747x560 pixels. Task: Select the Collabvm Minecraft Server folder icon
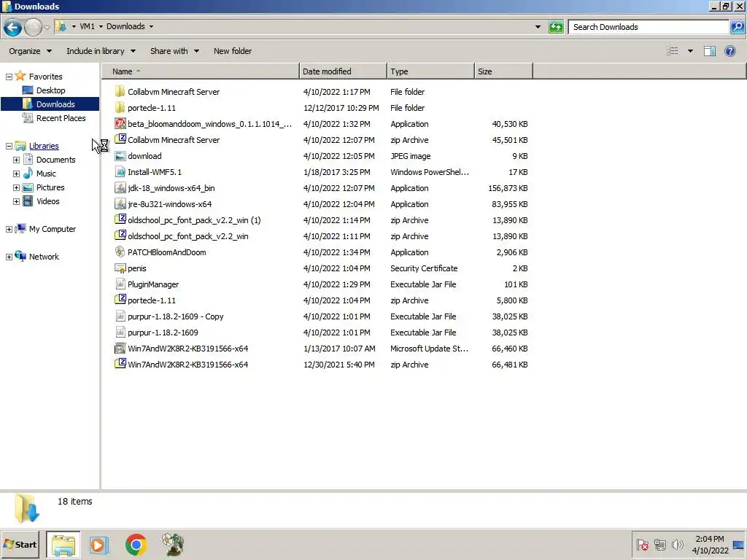click(120, 92)
